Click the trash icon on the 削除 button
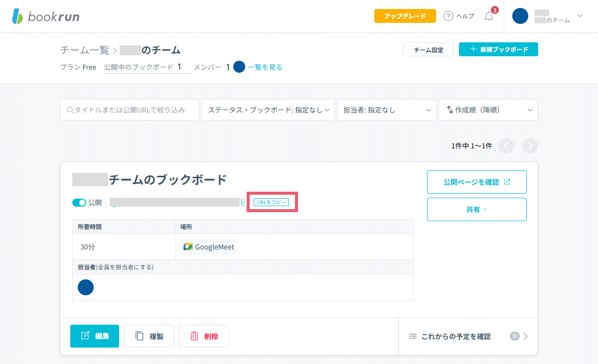 pyautogui.click(x=194, y=336)
